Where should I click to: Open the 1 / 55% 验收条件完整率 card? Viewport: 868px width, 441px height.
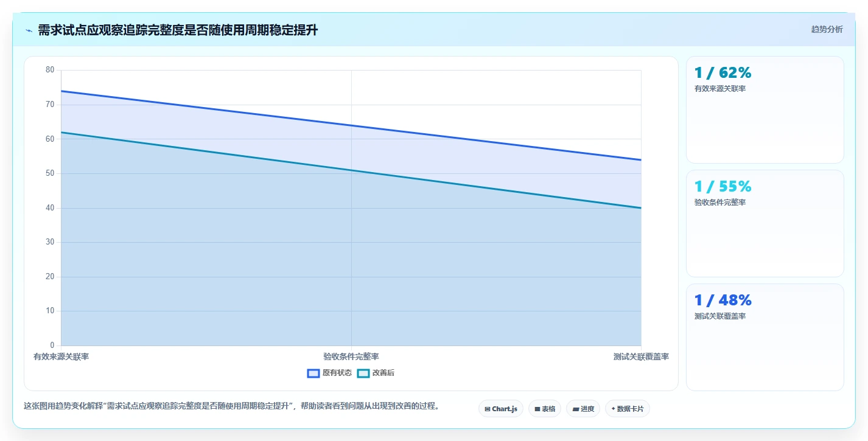pyautogui.click(x=765, y=223)
